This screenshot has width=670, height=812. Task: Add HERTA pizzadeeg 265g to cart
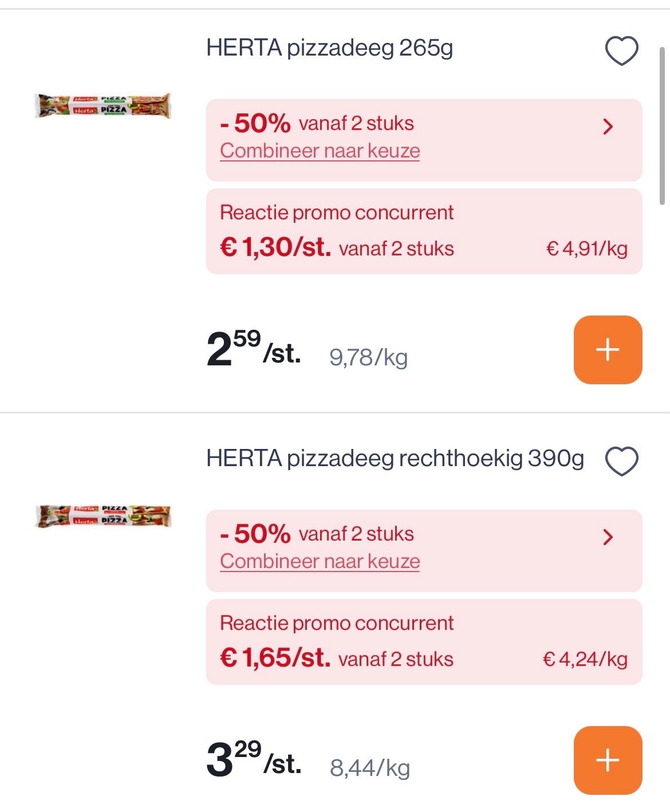pos(608,349)
